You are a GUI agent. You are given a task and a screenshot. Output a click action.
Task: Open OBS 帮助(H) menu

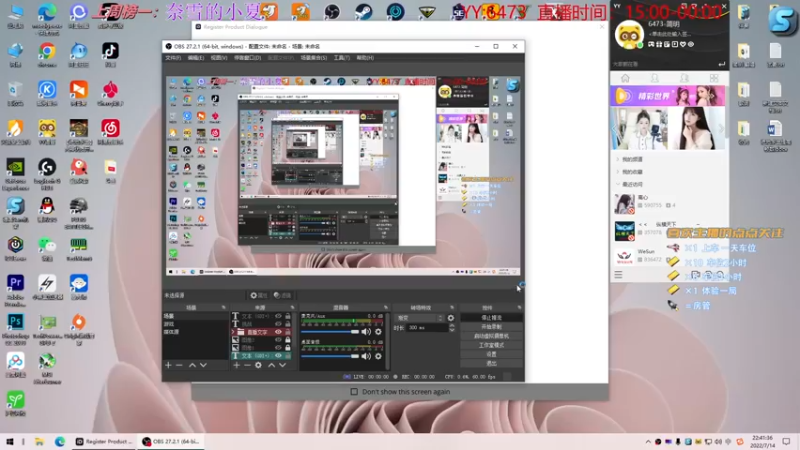click(365, 58)
